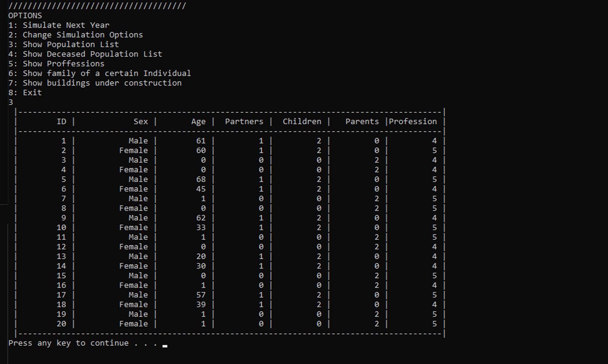Screen dimensions: 608x364
Task: Click the 'Age' column header
Action: (198, 122)
